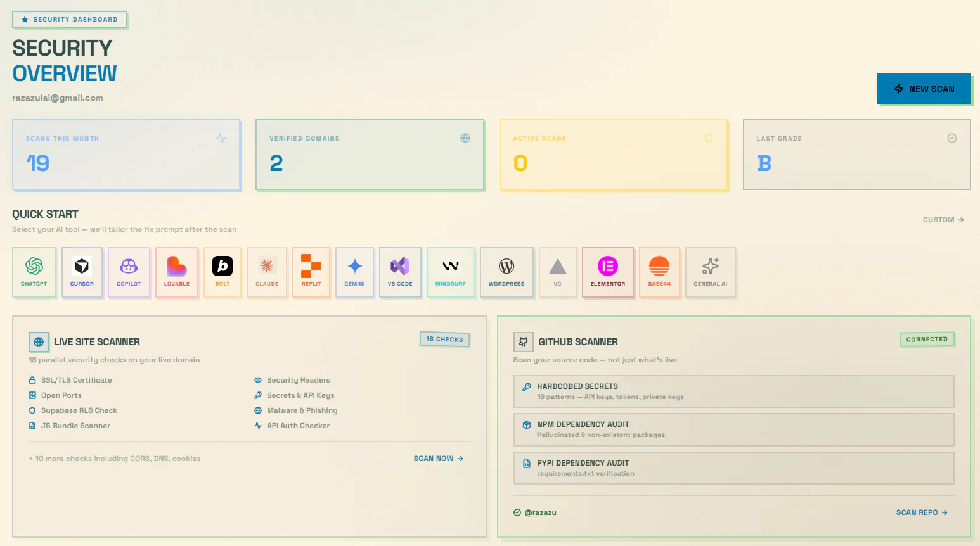Click the Connected status badge
This screenshot has height=546, width=980.
[927, 340]
